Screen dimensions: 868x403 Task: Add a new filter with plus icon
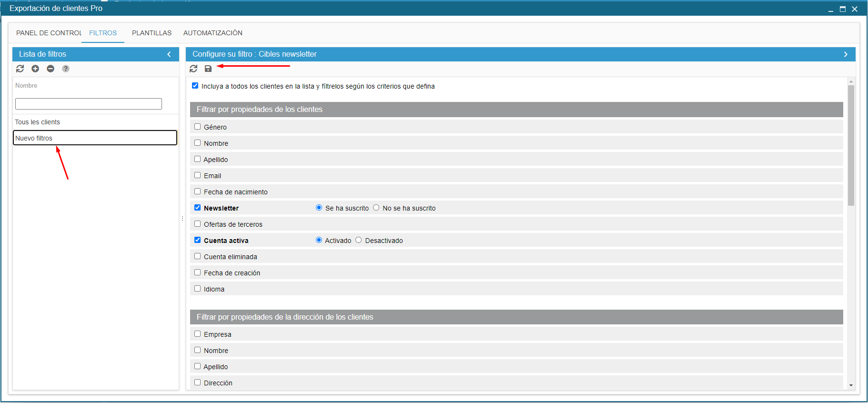pyautogui.click(x=35, y=69)
